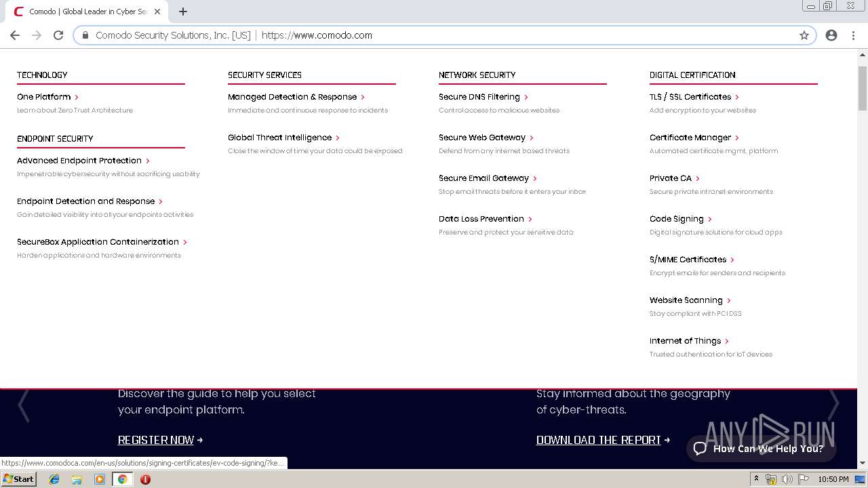The image size is (868, 488).
Task: Open Data Loss Prevention
Action: coord(481,219)
